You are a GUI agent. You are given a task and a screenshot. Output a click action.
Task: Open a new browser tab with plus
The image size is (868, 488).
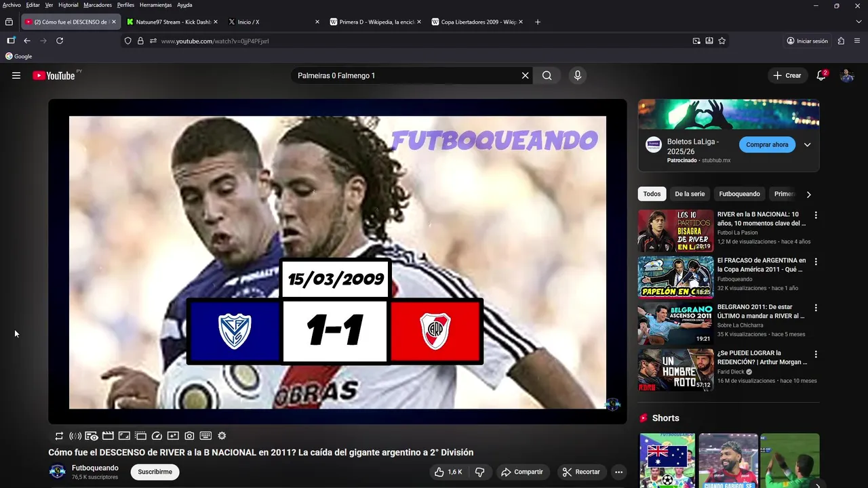[x=538, y=22]
